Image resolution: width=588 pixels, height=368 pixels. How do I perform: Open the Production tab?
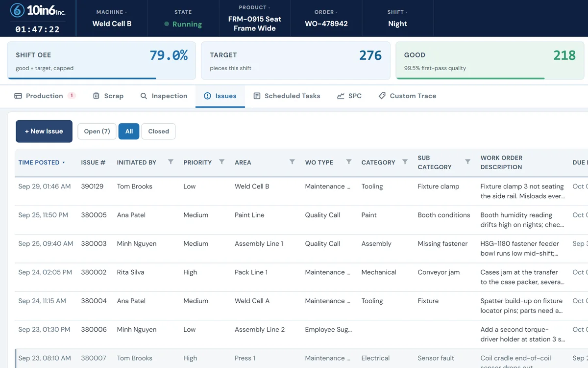pyautogui.click(x=45, y=96)
